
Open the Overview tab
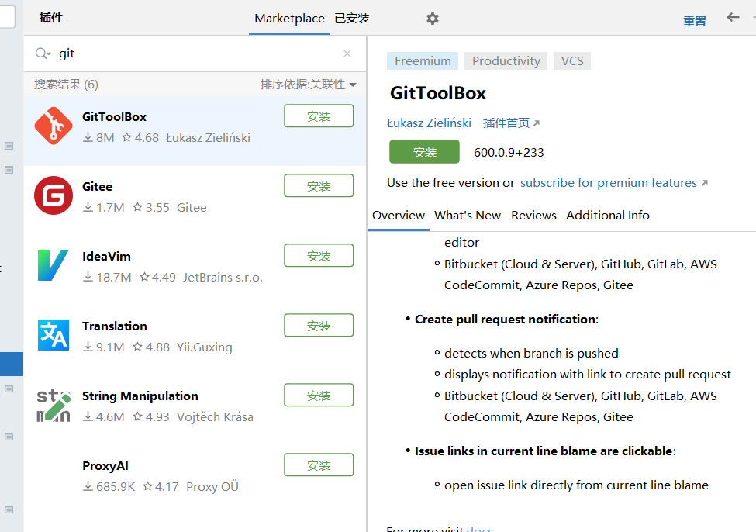(x=399, y=215)
